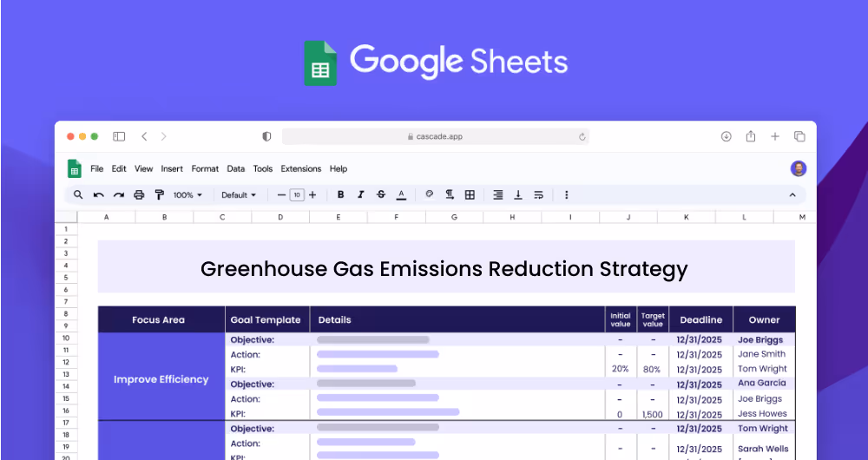Screen dimensions: 868x460
Task: Redo the last action
Action: click(118, 195)
